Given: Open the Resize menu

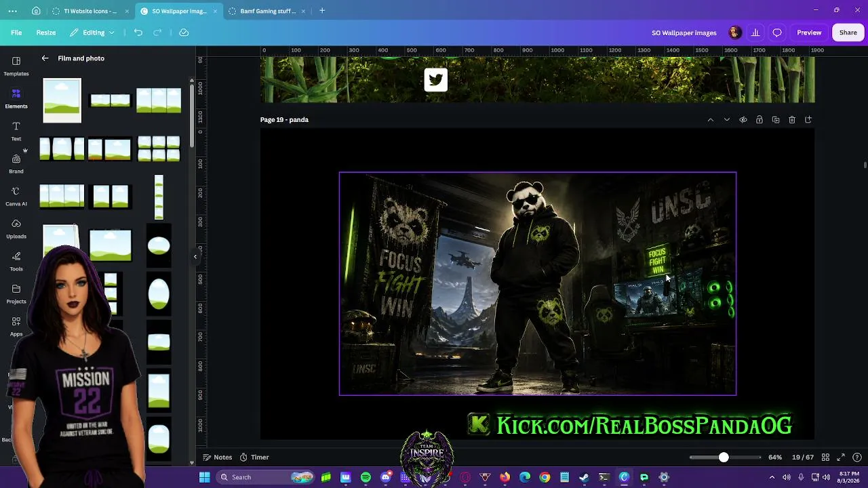Looking at the screenshot, I should [x=46, y=33].
